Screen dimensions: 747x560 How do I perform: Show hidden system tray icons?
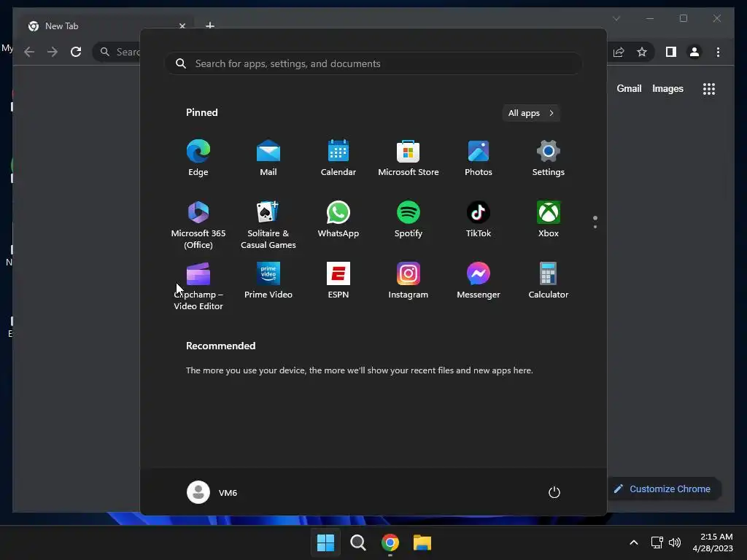tap(634, 542)
